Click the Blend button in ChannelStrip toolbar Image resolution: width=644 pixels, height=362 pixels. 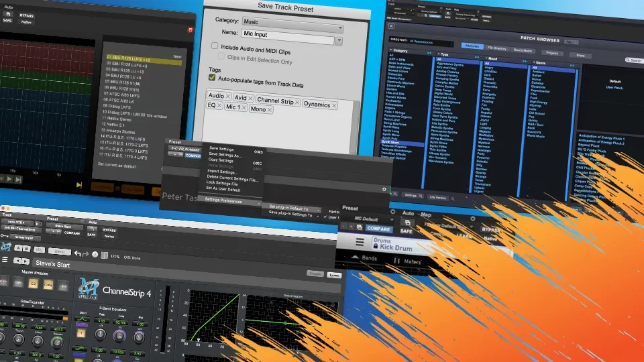click(x=60, y=251)
